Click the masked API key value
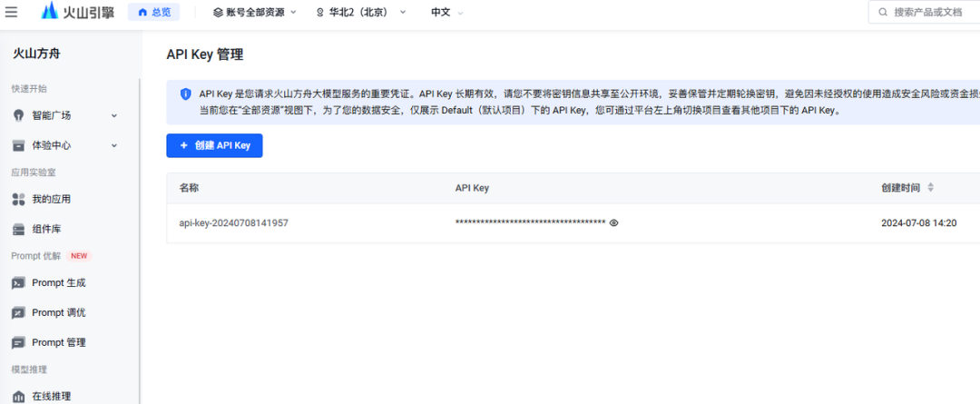This screenshot has height=404, width=980. (x=530, y=222)
